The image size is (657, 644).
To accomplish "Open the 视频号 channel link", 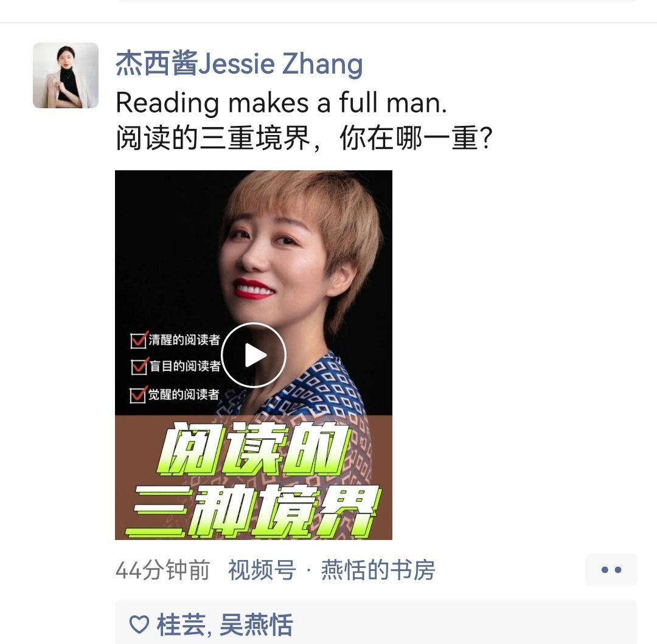I will pos(262,570).
